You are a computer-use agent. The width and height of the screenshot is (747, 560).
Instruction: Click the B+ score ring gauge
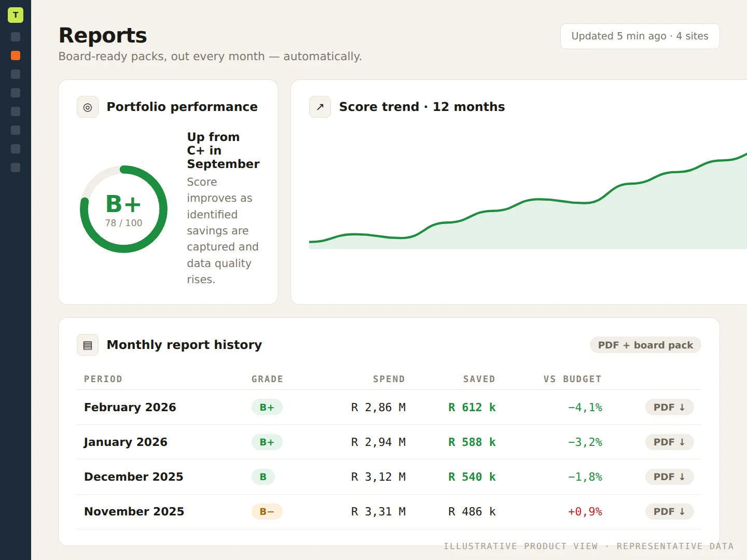(123, 209)
